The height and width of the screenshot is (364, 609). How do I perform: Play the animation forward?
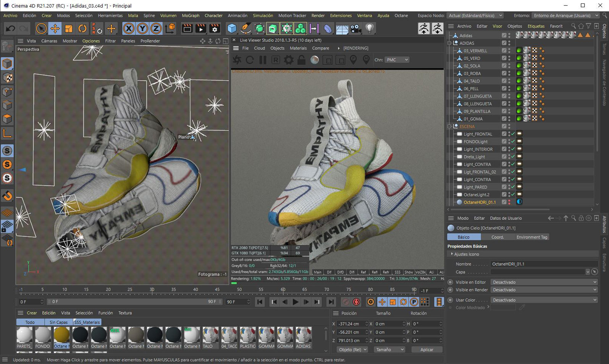(x=295, y=302)
